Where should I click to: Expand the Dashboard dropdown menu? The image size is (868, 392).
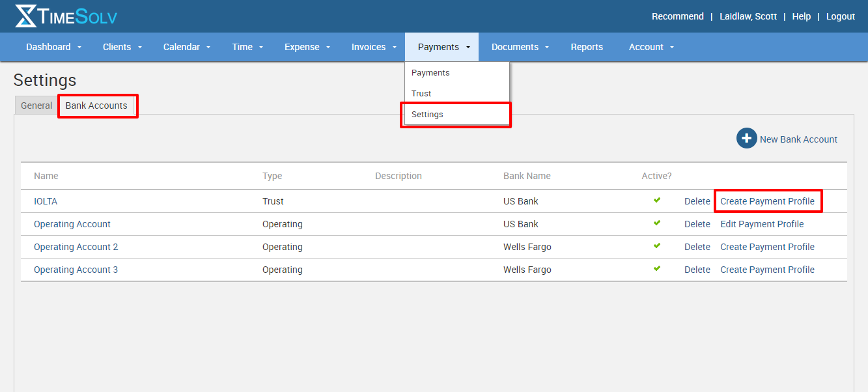[54, 47]
